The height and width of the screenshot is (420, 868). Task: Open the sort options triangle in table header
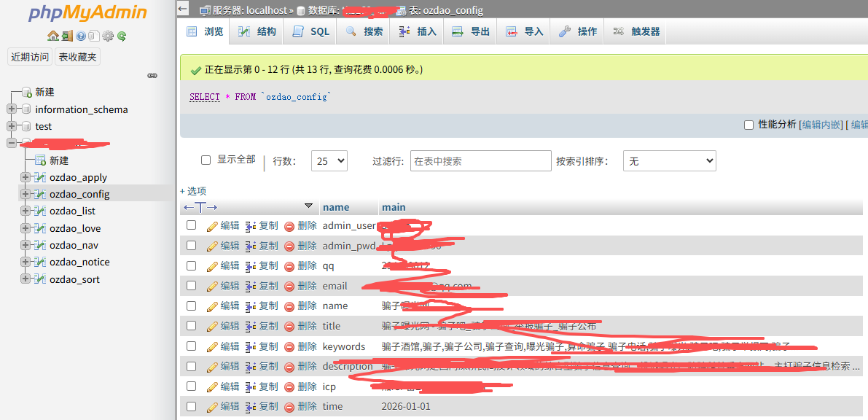pos(308,206)
